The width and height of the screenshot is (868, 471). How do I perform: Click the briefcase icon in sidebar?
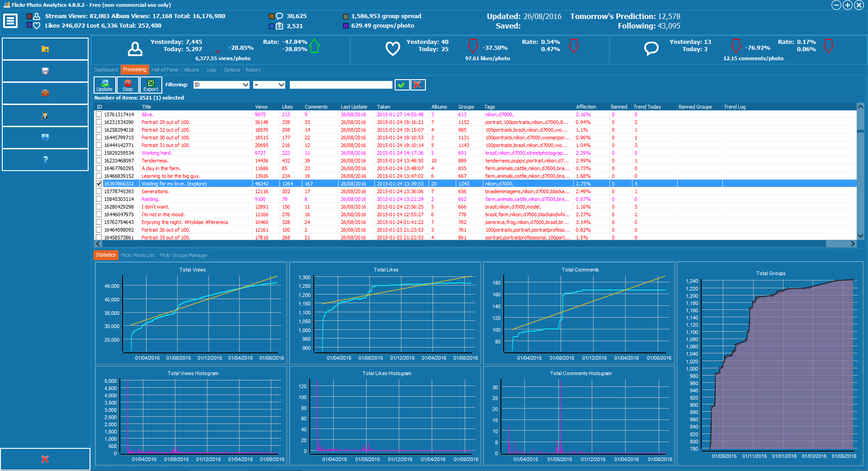(45, 93)
